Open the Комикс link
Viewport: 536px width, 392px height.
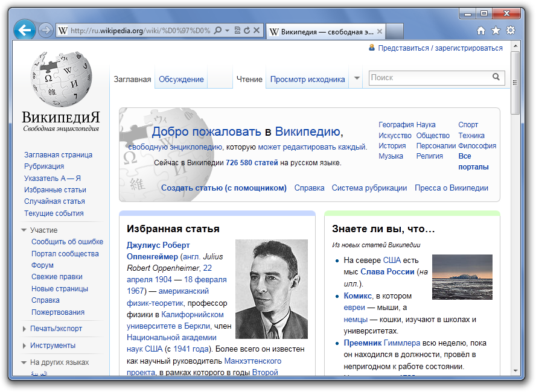tap(357, 296)
